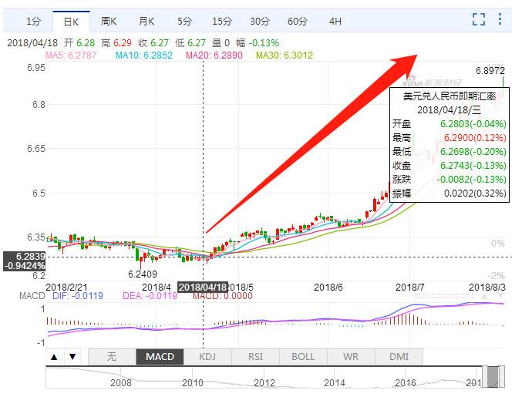The image size is (532, 397).
Task: Open the three-dot more options menu
Action: 500,20
